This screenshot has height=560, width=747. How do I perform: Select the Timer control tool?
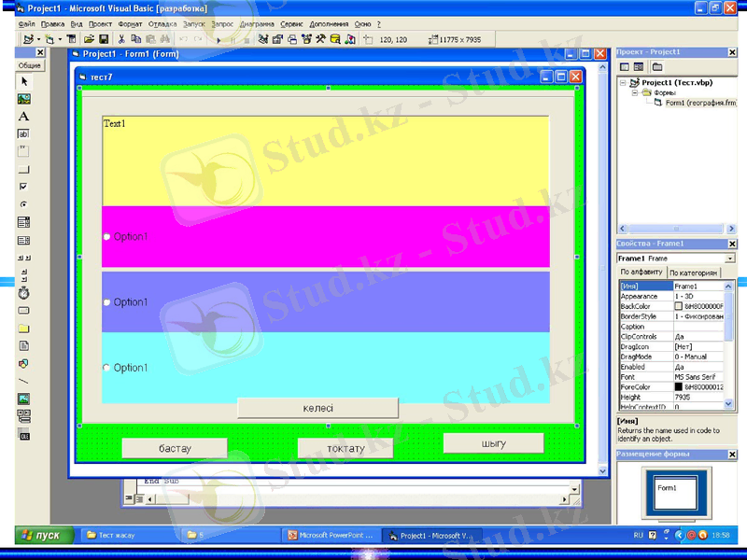point(24,293)
